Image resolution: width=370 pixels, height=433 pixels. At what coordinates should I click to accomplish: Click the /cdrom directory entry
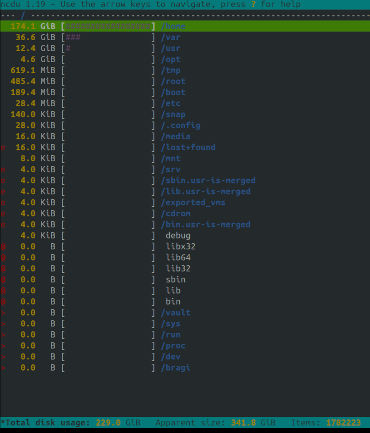pyautogui.click(x=176, y=213)
